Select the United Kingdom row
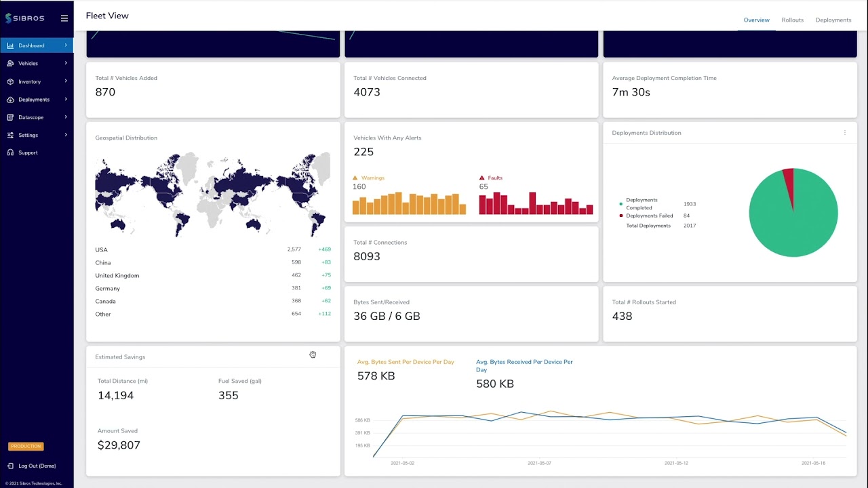The image size is (868, 488). point(213,275)
